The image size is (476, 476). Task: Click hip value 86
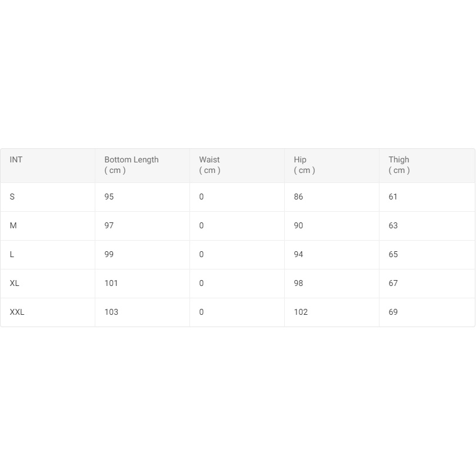(299, 197)
